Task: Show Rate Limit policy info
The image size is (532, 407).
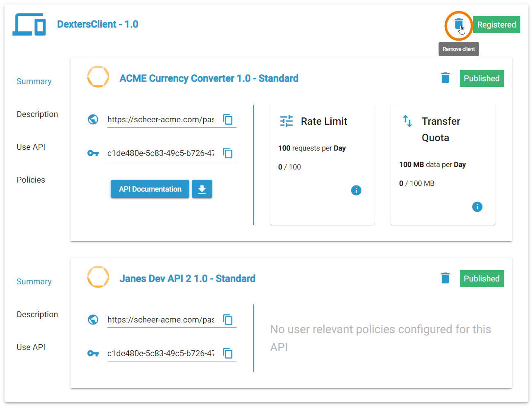Action: click(x=356, y=190)
